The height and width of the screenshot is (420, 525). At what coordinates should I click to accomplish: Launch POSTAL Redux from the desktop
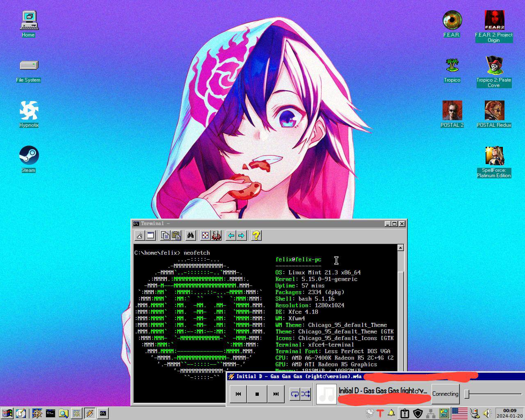(x=494, y=115)
